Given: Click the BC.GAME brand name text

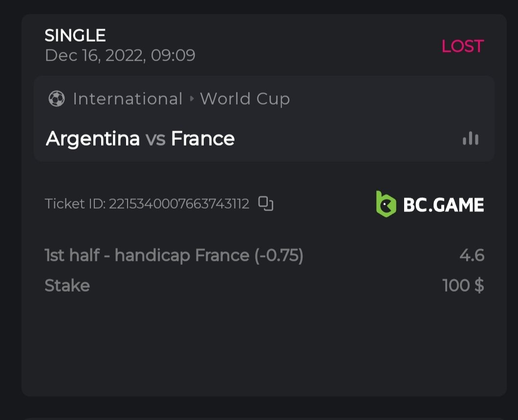Looking at the screenshot, I should 443,205.
